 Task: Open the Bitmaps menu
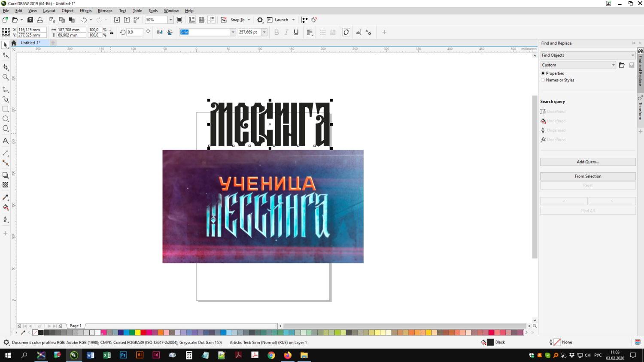(105, 11)
